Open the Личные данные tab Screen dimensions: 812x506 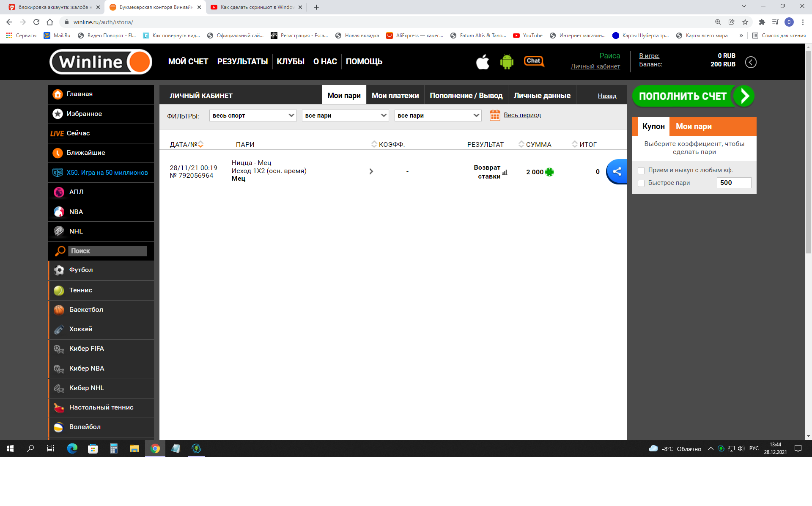click(x=542, y=96)
